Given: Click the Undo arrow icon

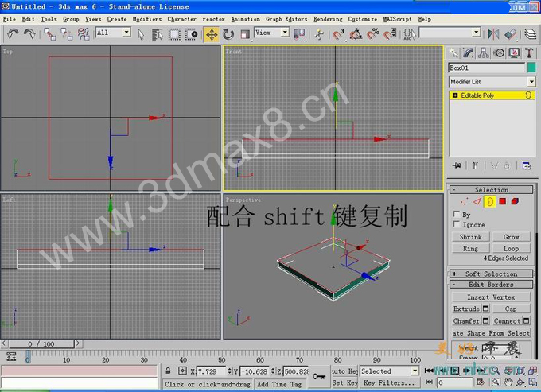Looking at the screenshot, I should click(x=13, y=34).
